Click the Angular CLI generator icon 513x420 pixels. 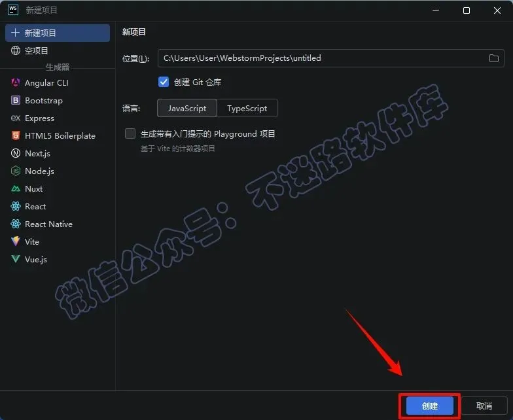tap(16, 82)
